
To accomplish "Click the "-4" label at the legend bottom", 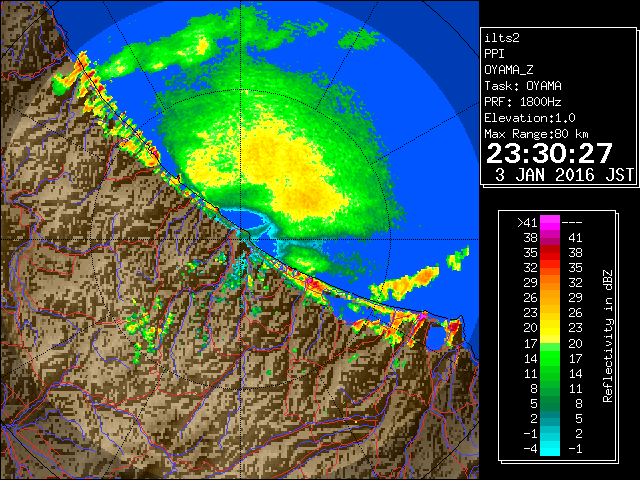I will [530, 449].
